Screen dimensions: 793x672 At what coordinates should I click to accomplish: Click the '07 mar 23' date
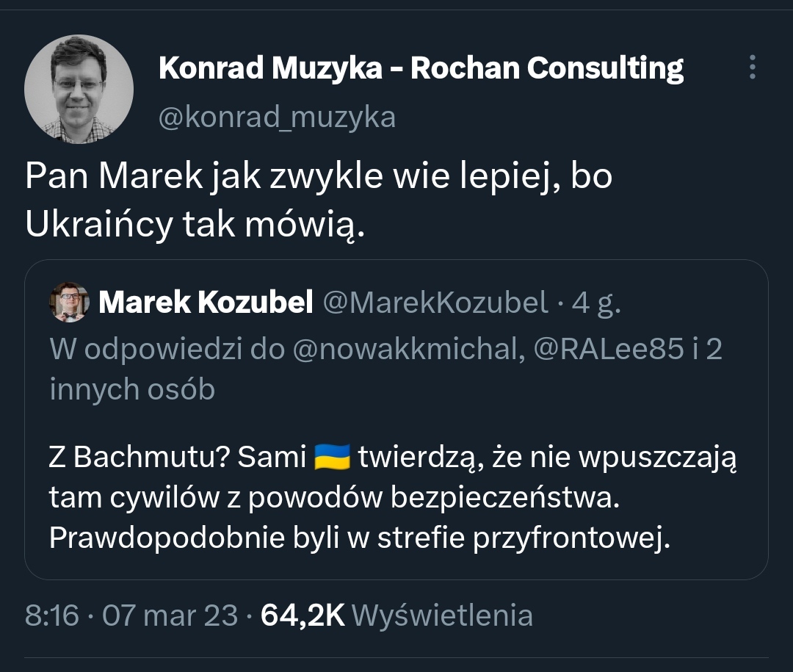click(x=170, y=615)
